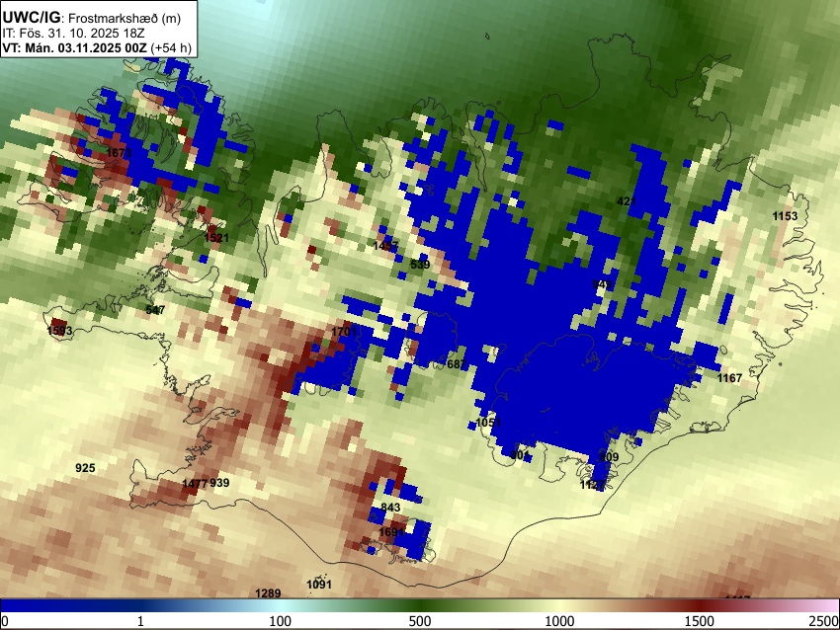840x630 pixels.
Task: Select the 1477 map label
Action: 195,484
